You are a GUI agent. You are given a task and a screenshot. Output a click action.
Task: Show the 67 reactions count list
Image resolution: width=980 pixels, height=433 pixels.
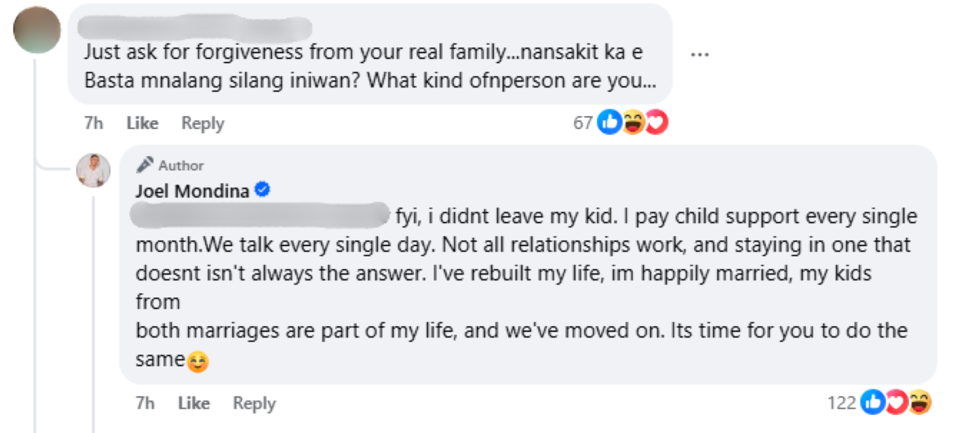tap(582, 123)
